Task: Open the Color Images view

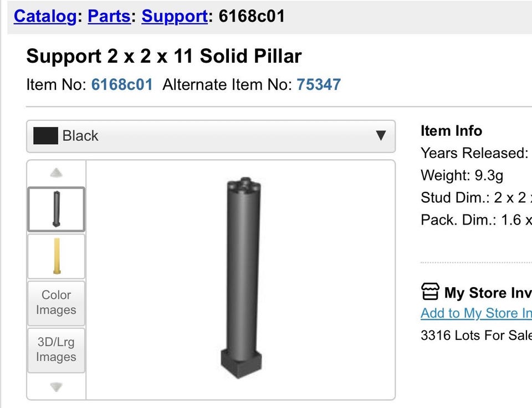Action: point(56,303)
